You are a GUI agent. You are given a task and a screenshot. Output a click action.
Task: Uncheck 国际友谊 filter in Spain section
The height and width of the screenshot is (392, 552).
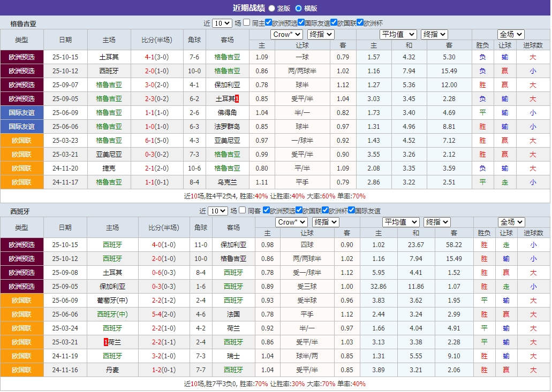point(352,211)
